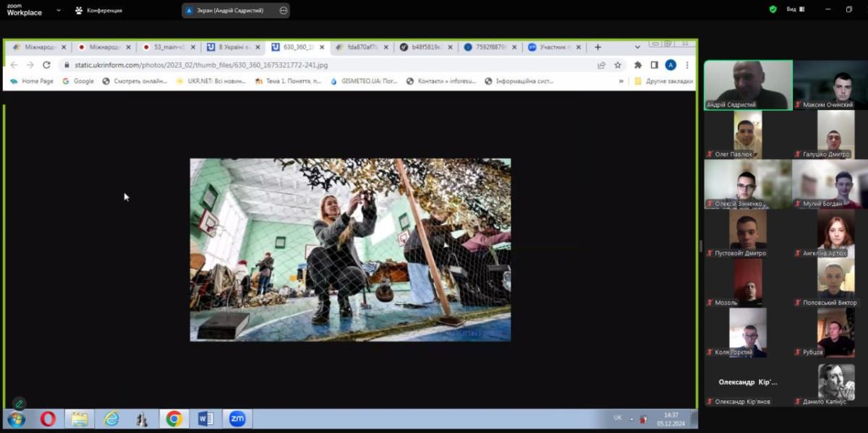Viewport: 868px width, 433px height.
Task: Select Ангеліна Артюх's video thumbnail
Action: point(835,233)
